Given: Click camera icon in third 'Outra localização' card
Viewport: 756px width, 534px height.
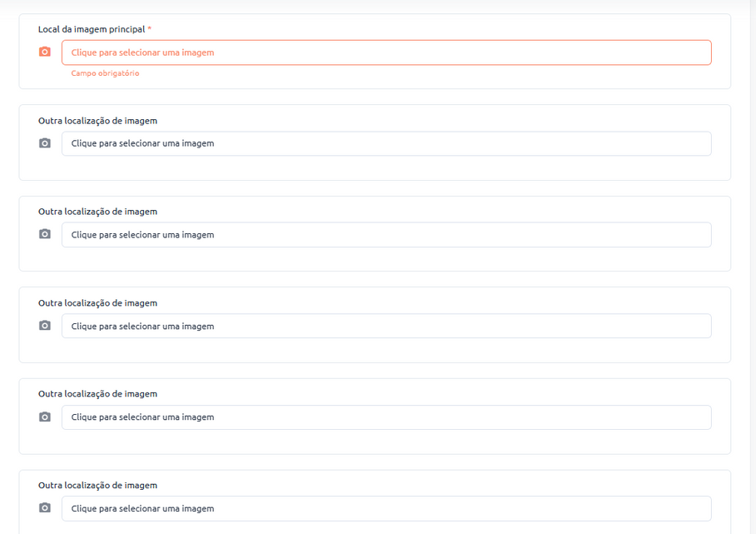Looking at the screenshot, I should tap(45, 326).
